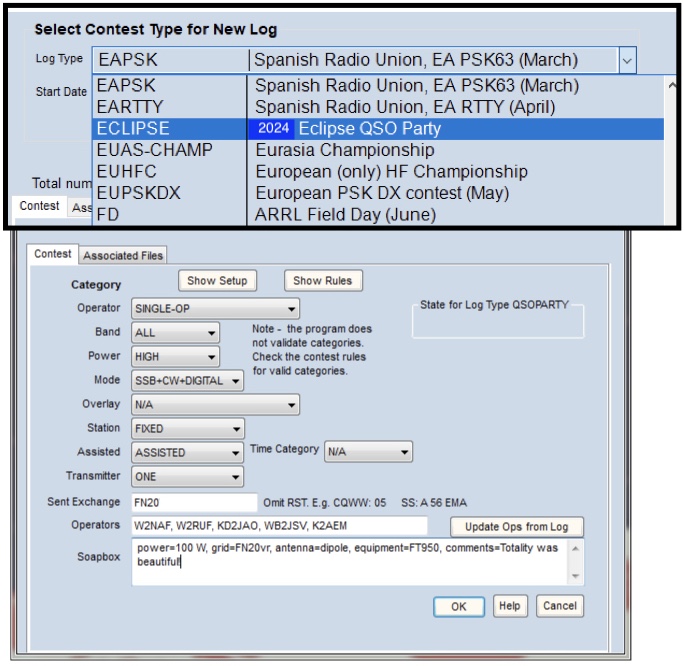Click the Sent Exchange input field
The image size is (684, 666).
(x=193, y=502)
